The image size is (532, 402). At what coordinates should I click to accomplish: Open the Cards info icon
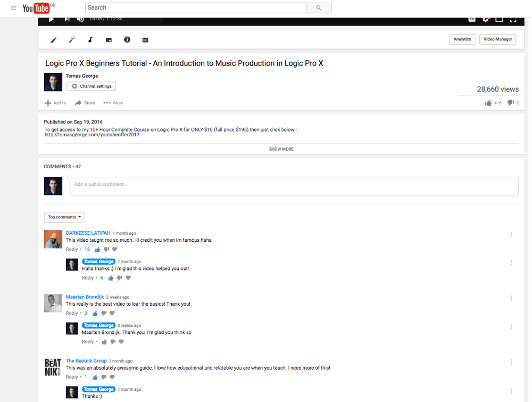127,40
